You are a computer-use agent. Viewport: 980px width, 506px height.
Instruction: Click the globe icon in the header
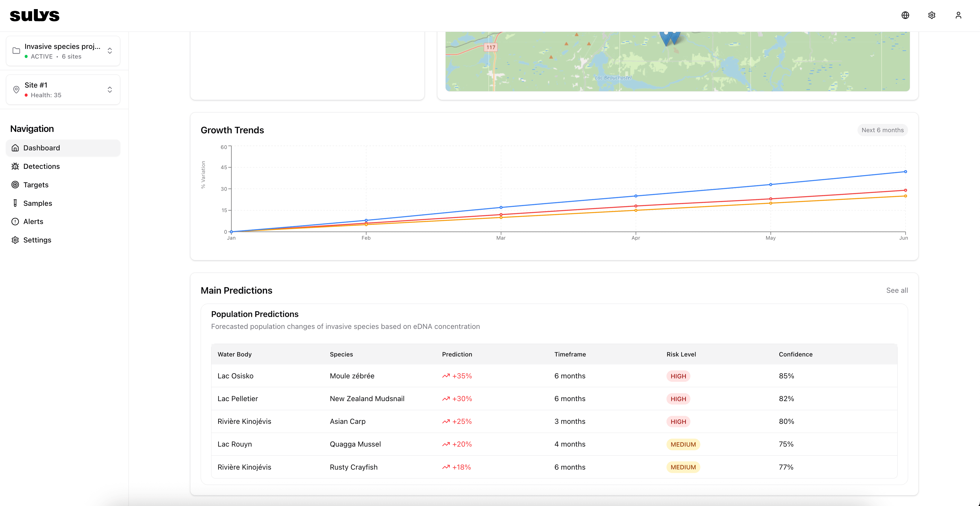[x=905, y=15]
